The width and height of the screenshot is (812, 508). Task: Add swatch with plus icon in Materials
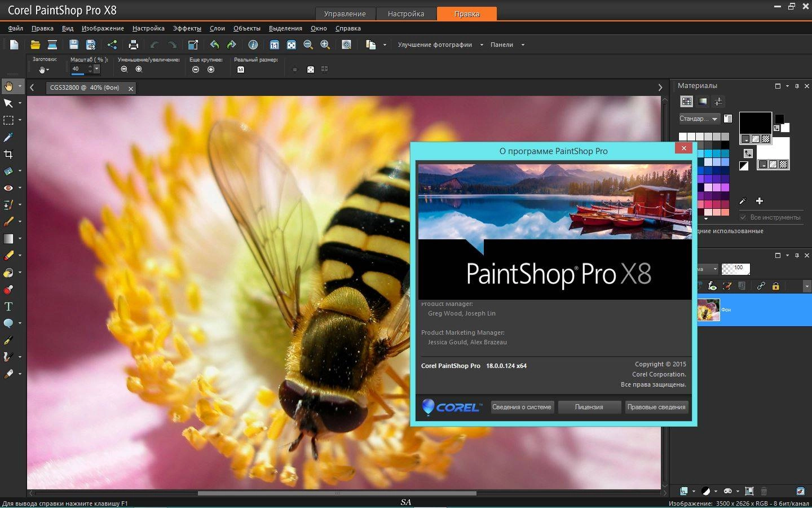pyautogui.click(x=760, y=201)
